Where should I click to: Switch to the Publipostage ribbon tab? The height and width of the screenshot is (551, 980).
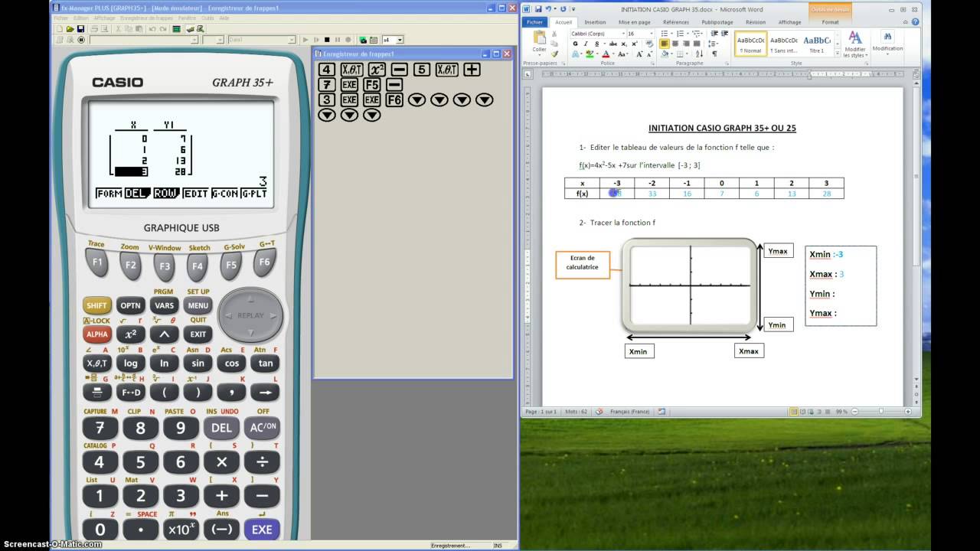pos(717,22)
